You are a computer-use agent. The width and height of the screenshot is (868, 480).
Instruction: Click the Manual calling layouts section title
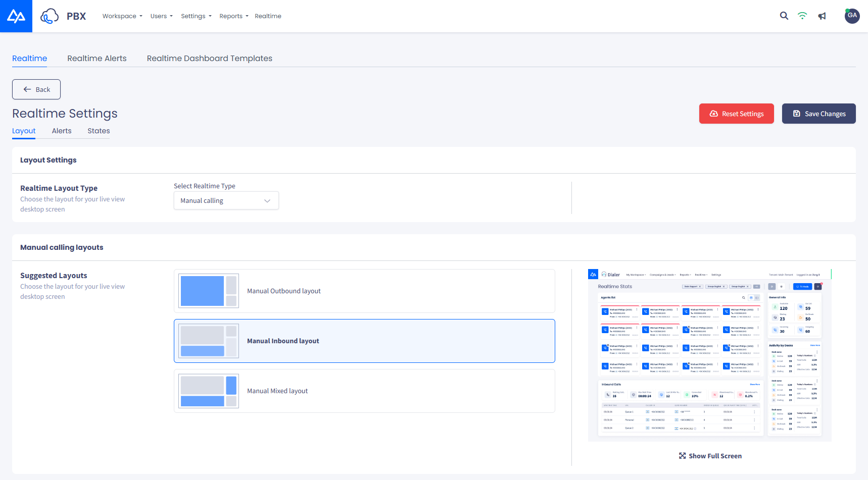click(62, 247)
